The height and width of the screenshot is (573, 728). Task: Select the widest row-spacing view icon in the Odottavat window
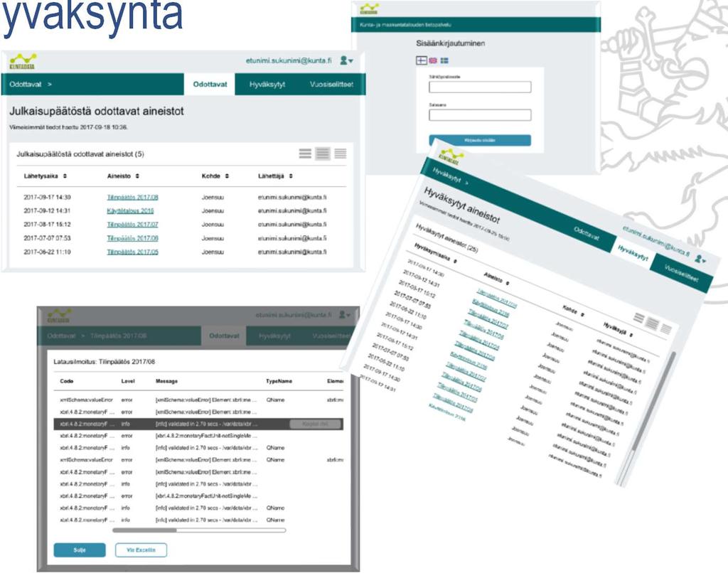[x=305, y=154]
